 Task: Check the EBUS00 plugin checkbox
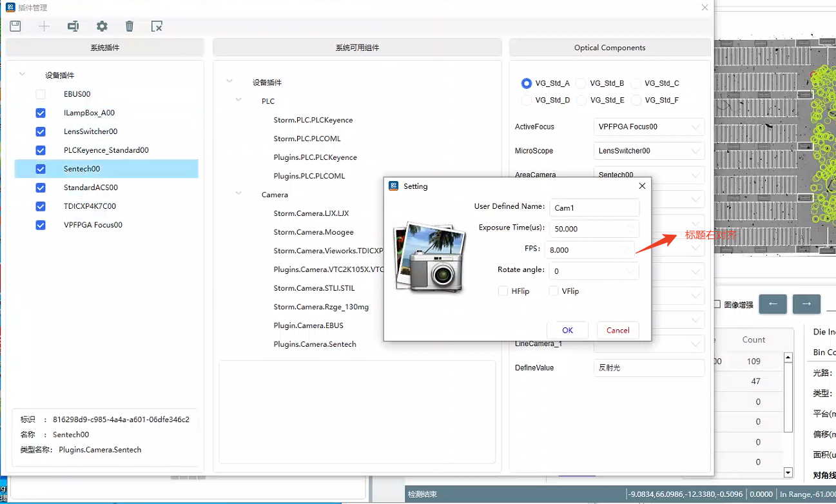tap(41, 94)
